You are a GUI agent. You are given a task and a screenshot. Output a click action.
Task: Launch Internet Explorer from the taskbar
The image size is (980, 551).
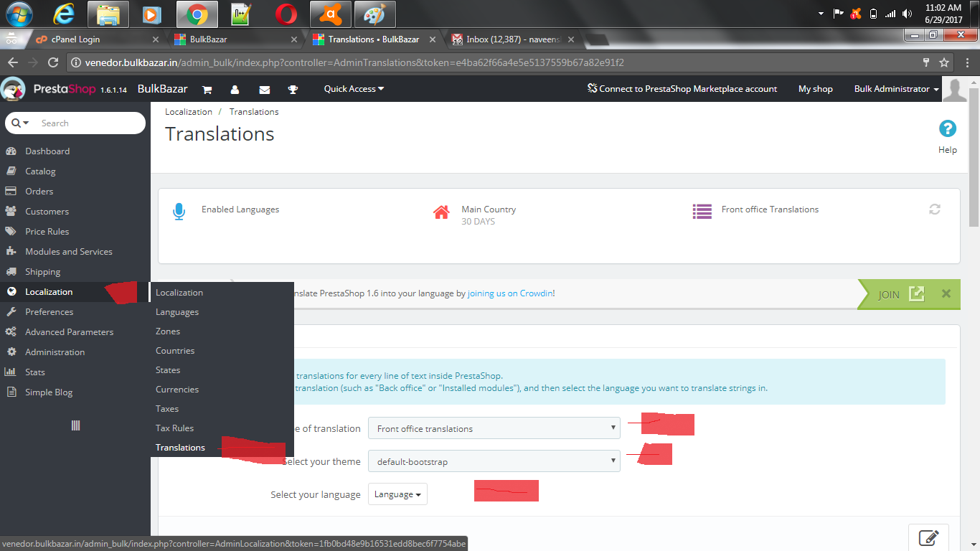click(64, 14)
